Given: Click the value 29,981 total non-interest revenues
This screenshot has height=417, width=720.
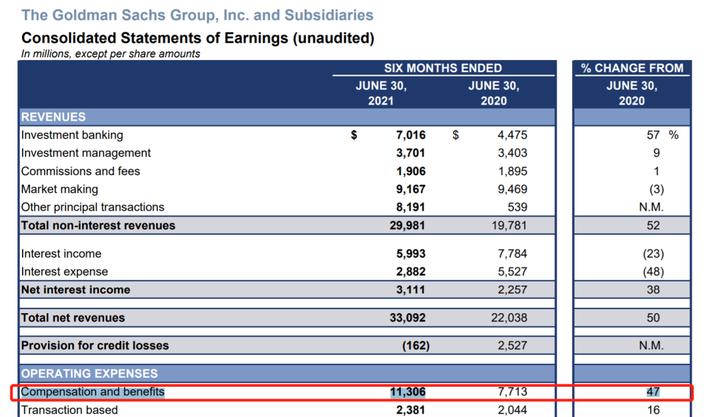Looking at the screenshot, I should tap(407, 225).
